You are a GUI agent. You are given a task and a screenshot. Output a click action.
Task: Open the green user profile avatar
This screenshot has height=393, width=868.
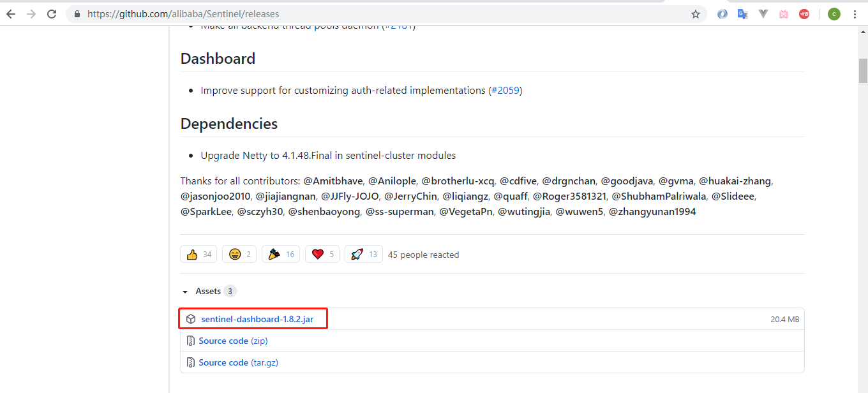click(834, 14)
